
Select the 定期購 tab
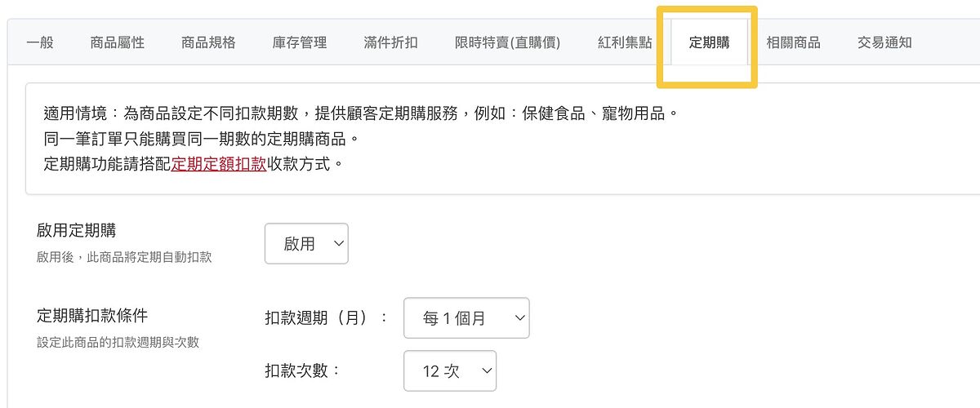pos(709,42)
